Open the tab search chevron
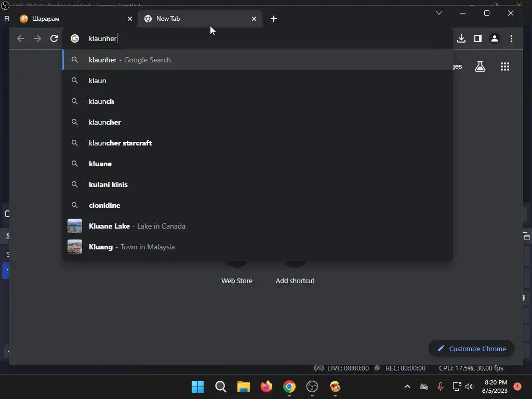The height and width of the screenshot is (399, 532). [438, 13]
